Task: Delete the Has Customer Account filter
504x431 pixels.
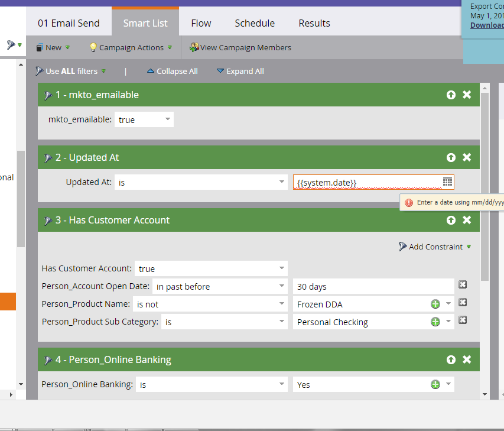Action: (467, 220)
